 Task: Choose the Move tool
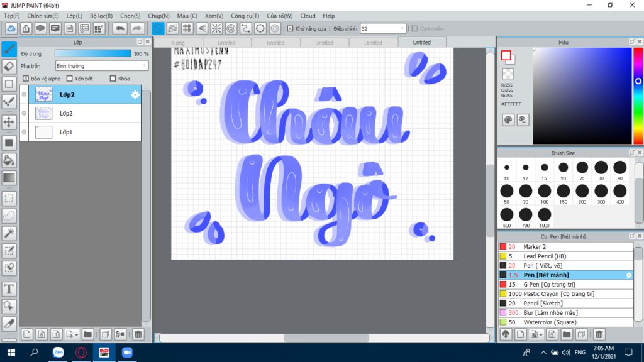click(9, 122)
